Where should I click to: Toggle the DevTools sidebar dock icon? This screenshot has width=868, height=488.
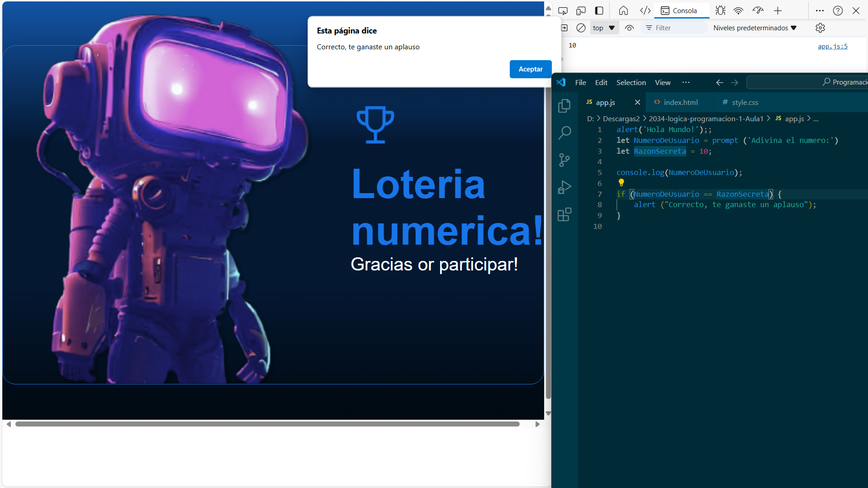click(599, 11)
